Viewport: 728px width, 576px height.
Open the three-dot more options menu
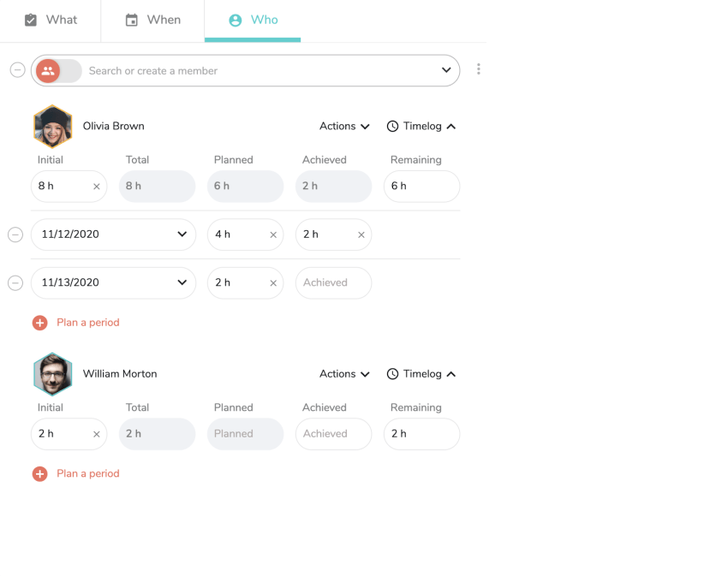478,69
